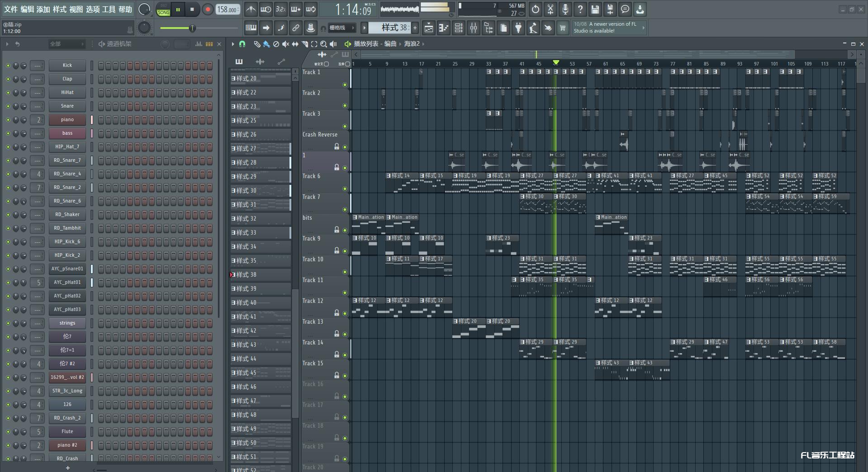Adjust the main pitch knob

point(144,28)
